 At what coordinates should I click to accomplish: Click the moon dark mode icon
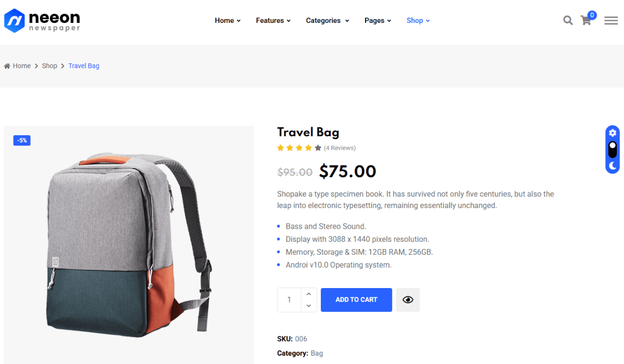(613, 166)
